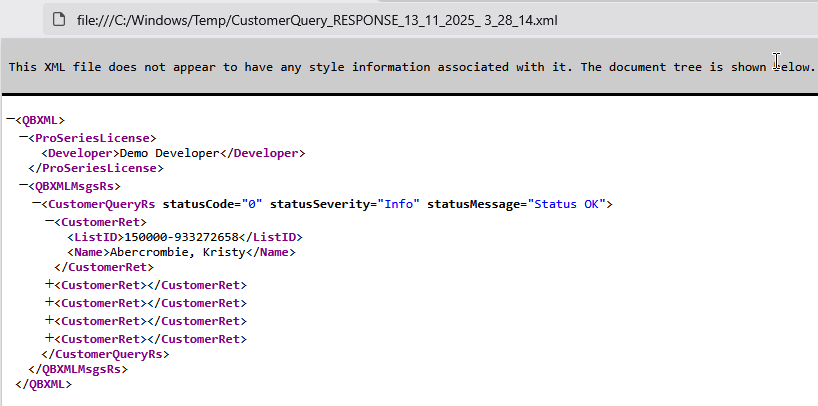Expand the first collapsed CustomerRet node

coord(49,285)
